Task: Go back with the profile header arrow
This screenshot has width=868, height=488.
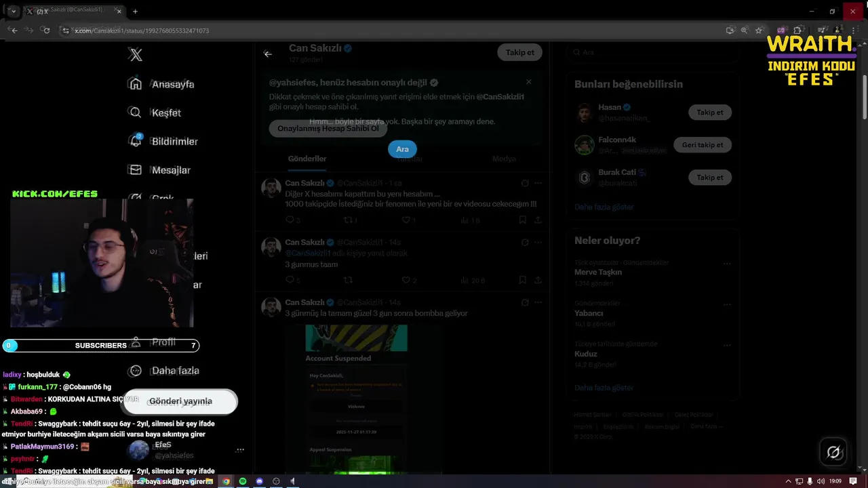Action: coord(268,54)
